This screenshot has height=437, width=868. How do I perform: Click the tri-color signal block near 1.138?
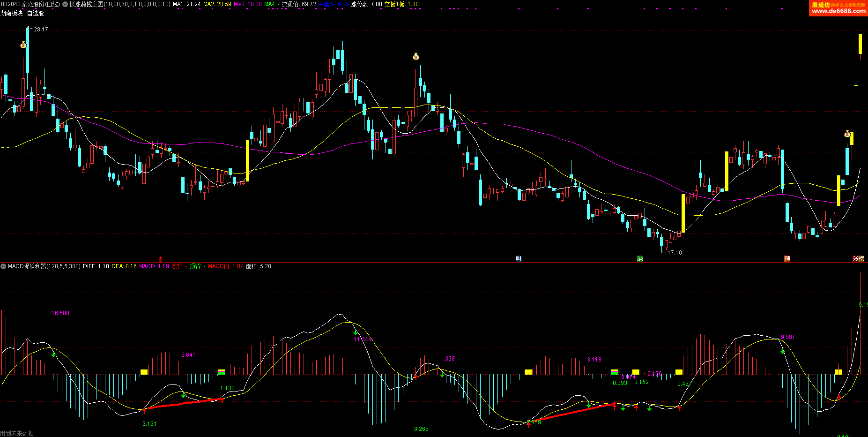tap(222, 372)
